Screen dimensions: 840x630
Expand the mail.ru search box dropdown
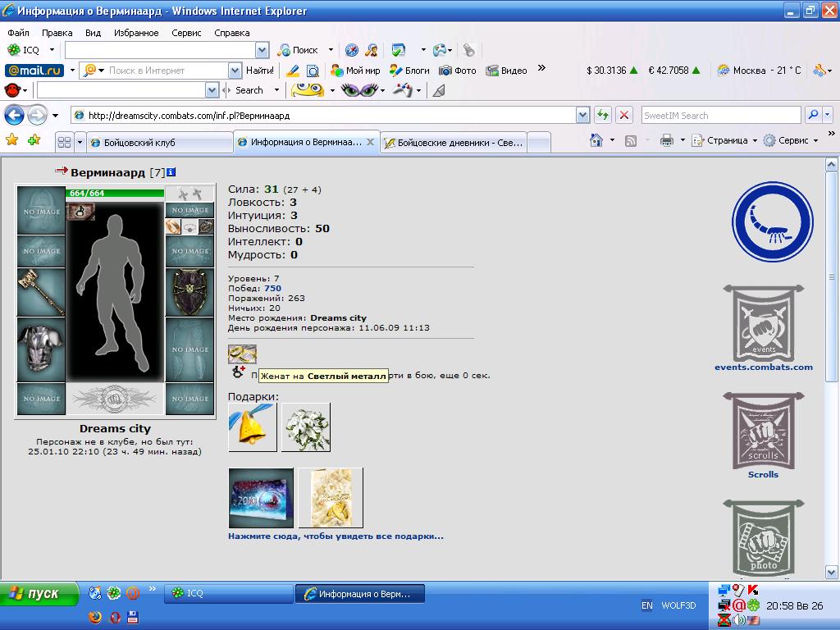[x=235, y=71]
